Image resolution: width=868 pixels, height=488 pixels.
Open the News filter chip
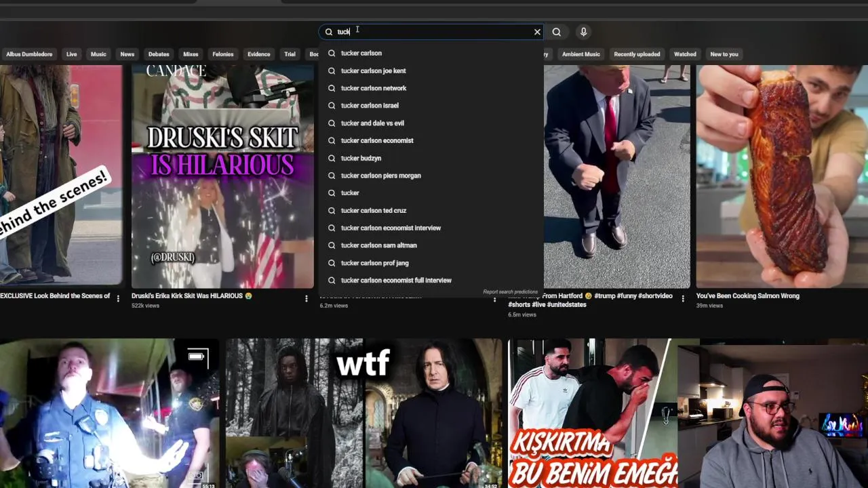coord(127,54)
